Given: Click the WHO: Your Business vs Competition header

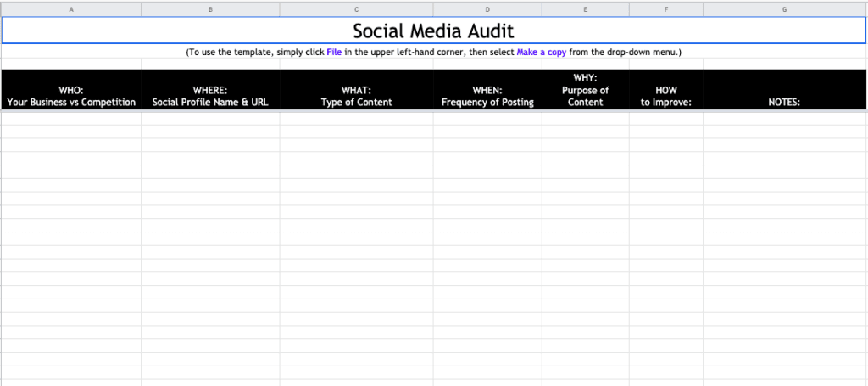Looking at the screenshot, I should (x=71, y=90).
